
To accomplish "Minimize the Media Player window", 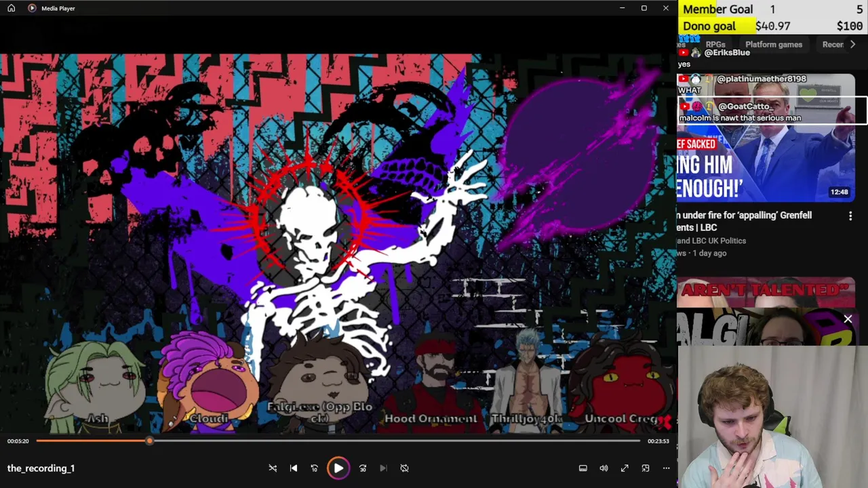I will pyautogui.click(x=622, y=8).
